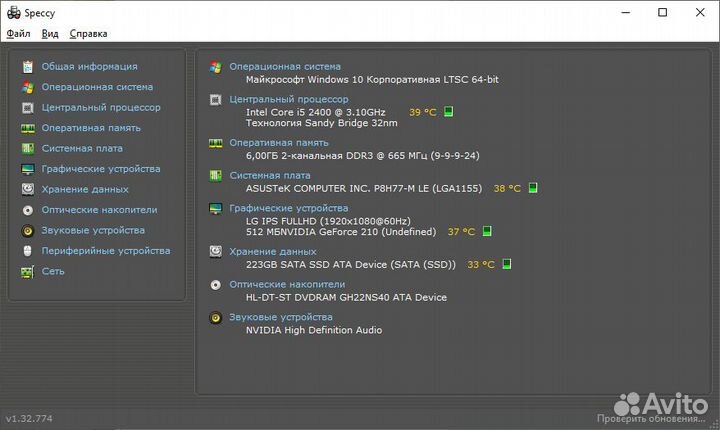720x430 pixels.
Task: Click the Операционная система heading in summary
Action: [x=285, y=67]
